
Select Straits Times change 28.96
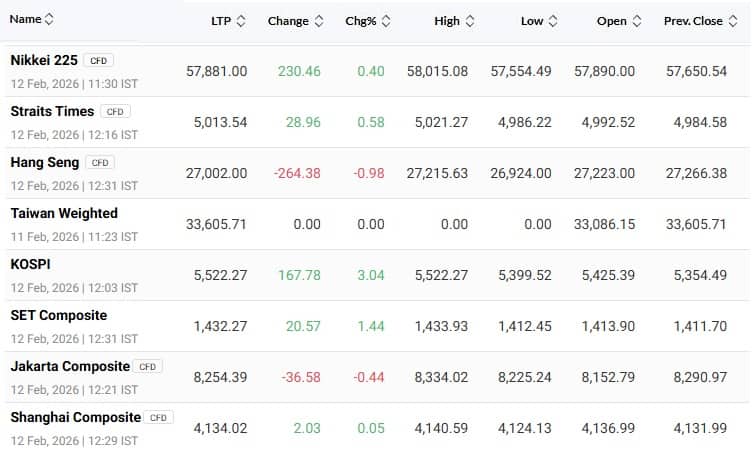pos(303,122)
